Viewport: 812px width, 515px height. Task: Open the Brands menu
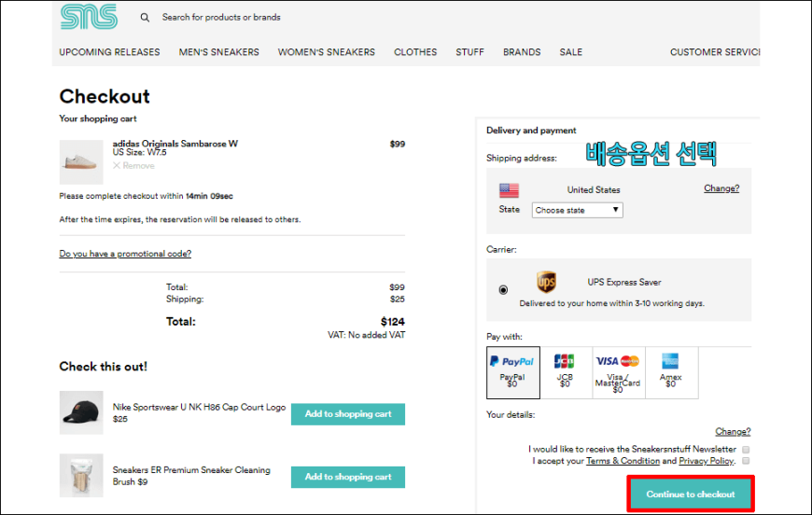[522, 52]
